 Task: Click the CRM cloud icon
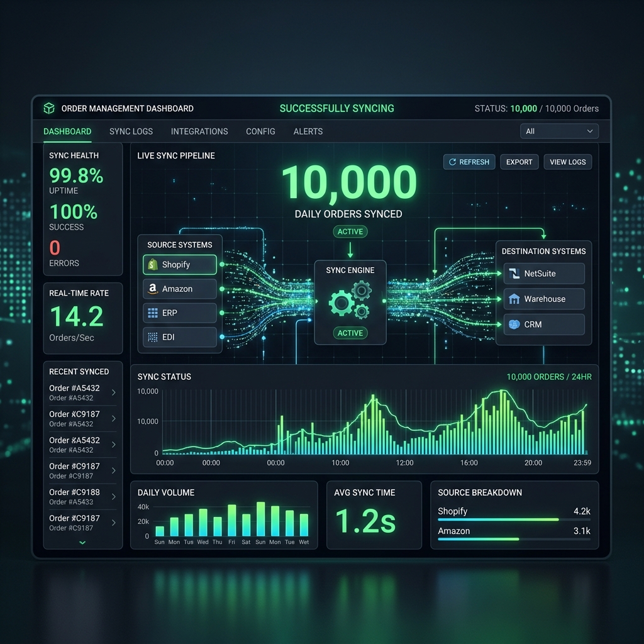514,325
